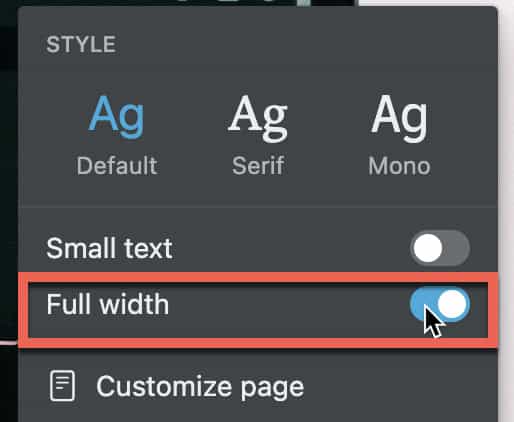
Task: Click the gray track of Small text switch
Action: coord(457,248)
